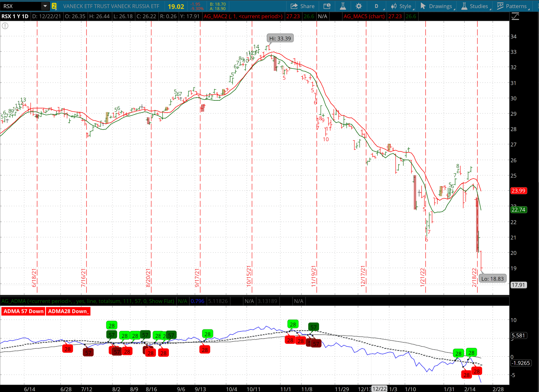Image resolution: width=539 pixels, height=392 pixels.
Task: Click the 5.11826 ADMA value
Action: (218, 301)
